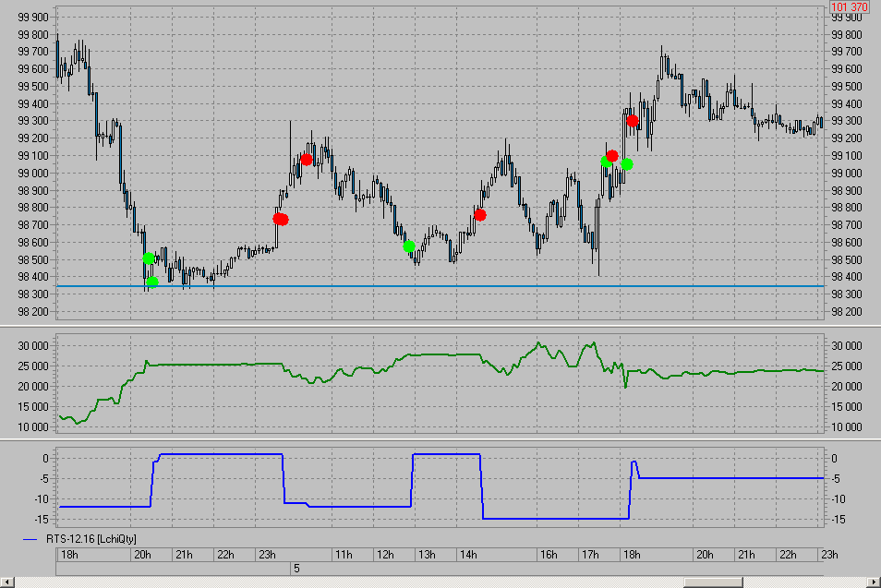Select the leftmost red trade marker
881x588 pixels.
[278, 219]
